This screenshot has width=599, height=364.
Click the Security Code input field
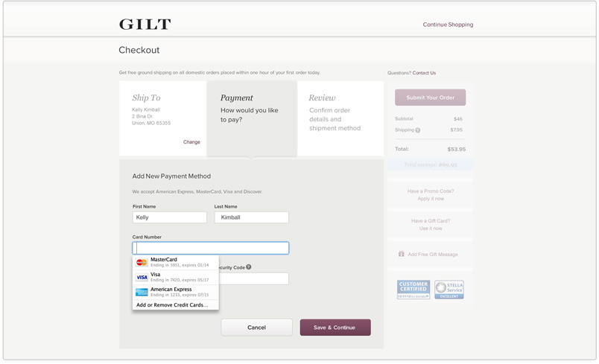253,278
